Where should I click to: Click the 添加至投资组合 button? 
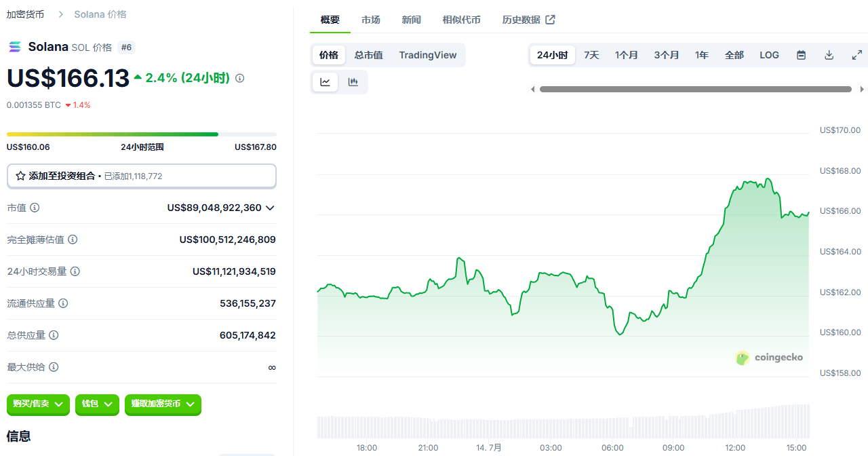142,176
